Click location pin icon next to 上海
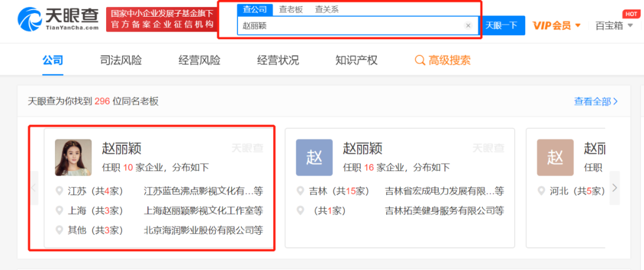The width and height of the screenshot is (644, 270). click(x=59, y=211)
